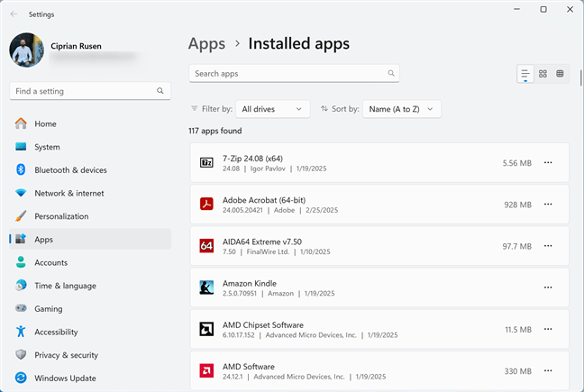
Task: Click the Installed apps page heading
Action: (299, 43)
